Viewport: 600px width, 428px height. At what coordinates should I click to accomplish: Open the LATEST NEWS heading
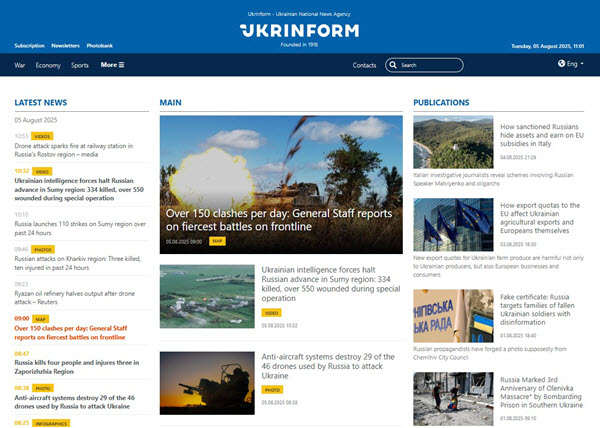[x=41, y=103]
